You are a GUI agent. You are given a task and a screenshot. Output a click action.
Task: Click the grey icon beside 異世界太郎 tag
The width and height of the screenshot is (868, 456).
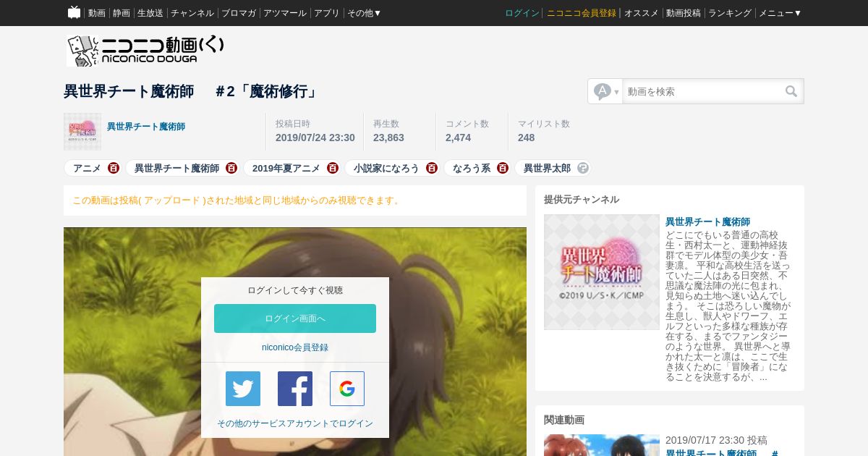(x=583, y=168)
